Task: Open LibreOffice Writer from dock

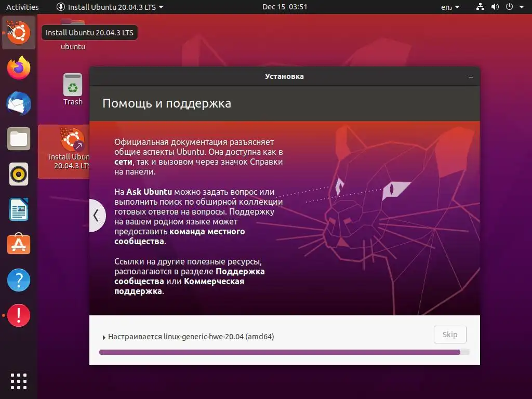Action: tap(19, 209)
